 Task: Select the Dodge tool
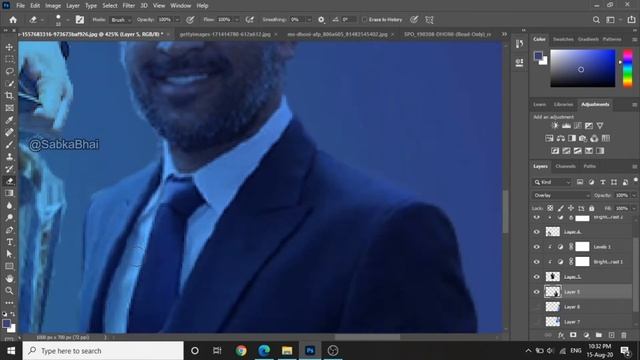[9, 218]
